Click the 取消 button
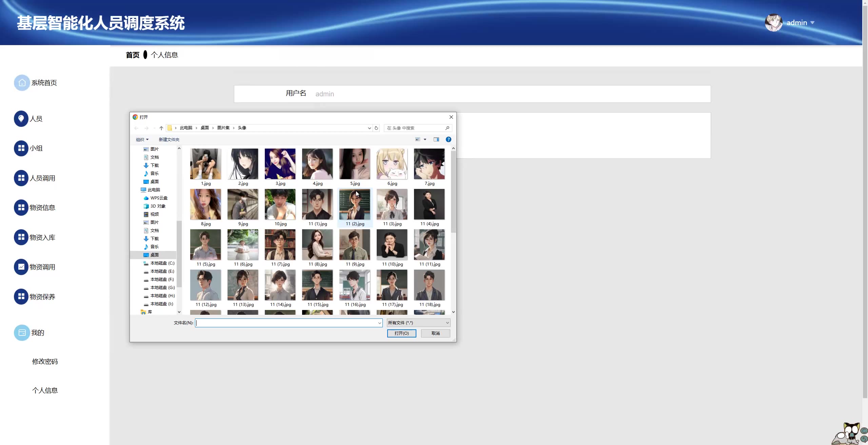868x445 pixels. click(x=435, y=333)
